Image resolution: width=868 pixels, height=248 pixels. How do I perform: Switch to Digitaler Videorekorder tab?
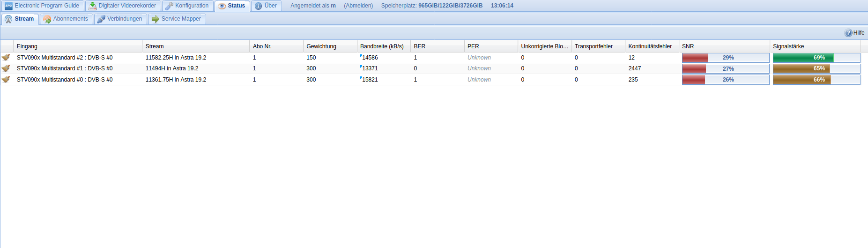click(x=123, y=6)
